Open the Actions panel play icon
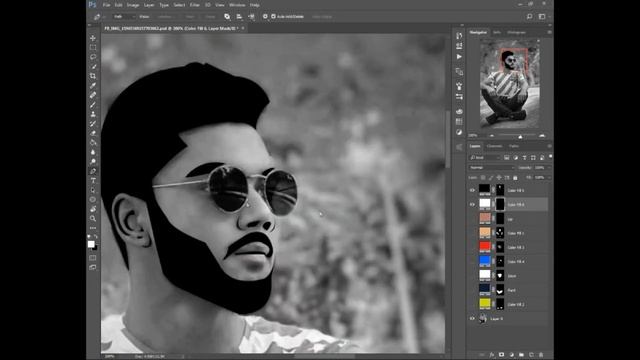The image size is (640, 360). [459, 56]
